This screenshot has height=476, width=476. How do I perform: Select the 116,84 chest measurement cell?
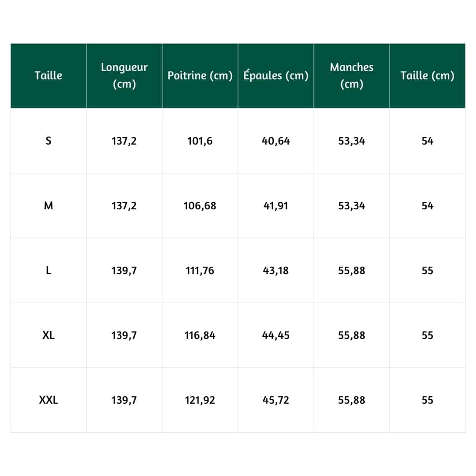(200, 335)
